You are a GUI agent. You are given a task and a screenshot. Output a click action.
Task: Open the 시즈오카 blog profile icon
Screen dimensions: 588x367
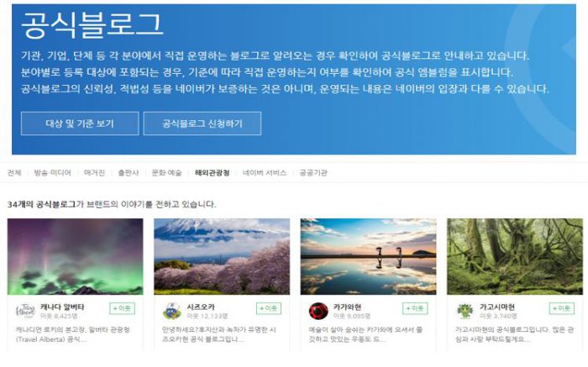pos(172,311)
